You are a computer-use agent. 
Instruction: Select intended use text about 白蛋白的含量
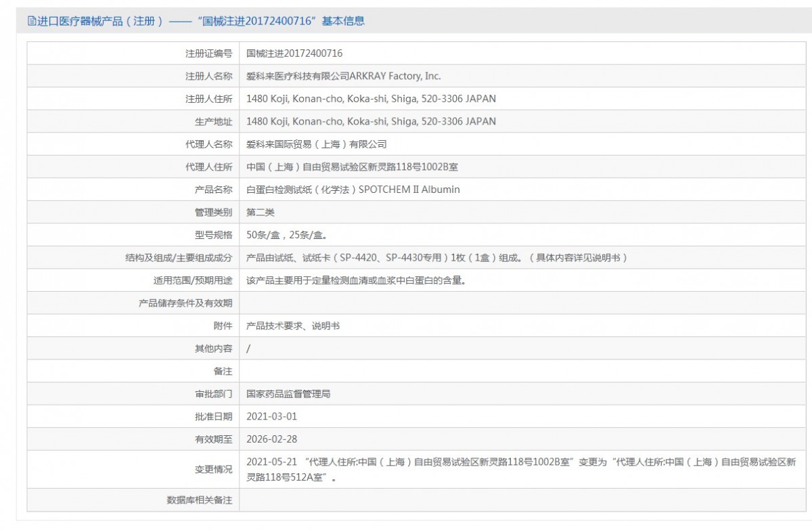[357, 280]
